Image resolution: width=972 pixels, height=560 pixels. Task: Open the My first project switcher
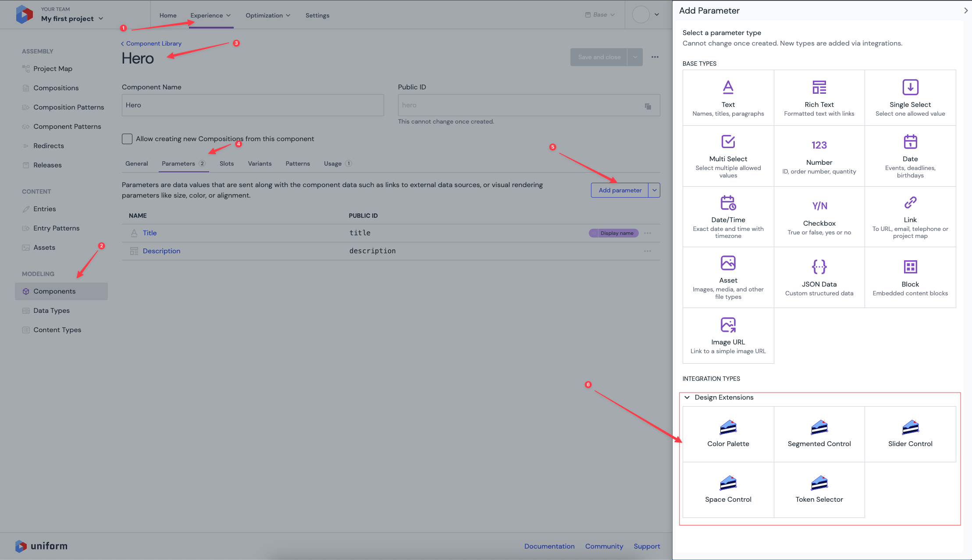pos(72,18)
